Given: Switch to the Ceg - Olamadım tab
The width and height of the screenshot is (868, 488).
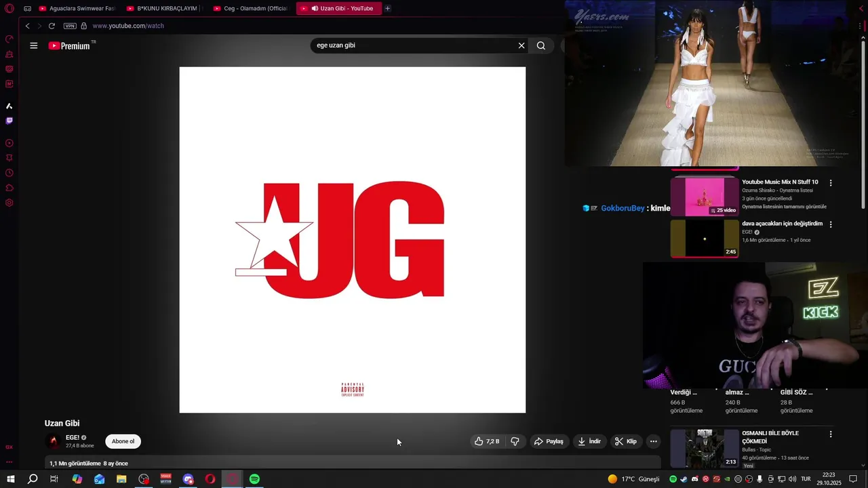Looking at the screenshot, I should click(x=251, y=9).
